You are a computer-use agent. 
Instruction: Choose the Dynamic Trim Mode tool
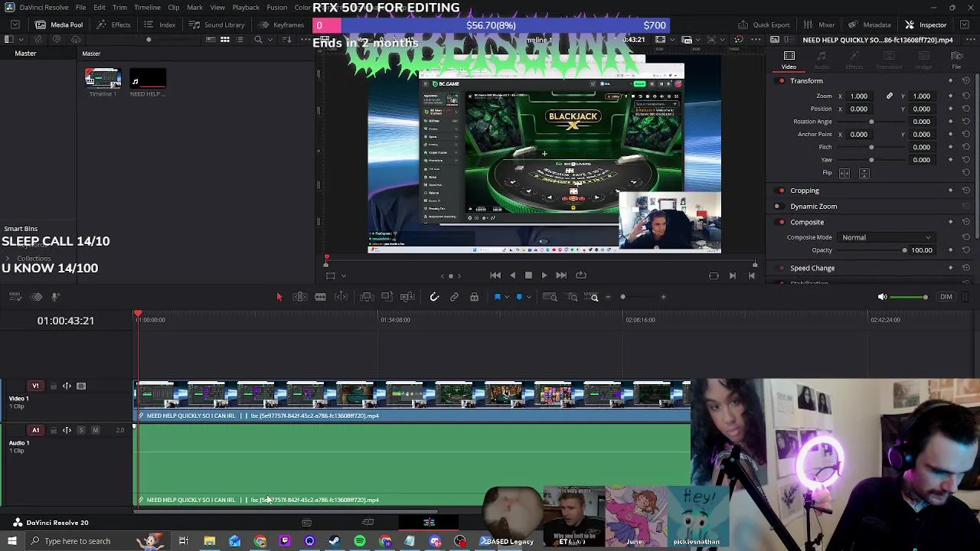[x=320, y=297]
